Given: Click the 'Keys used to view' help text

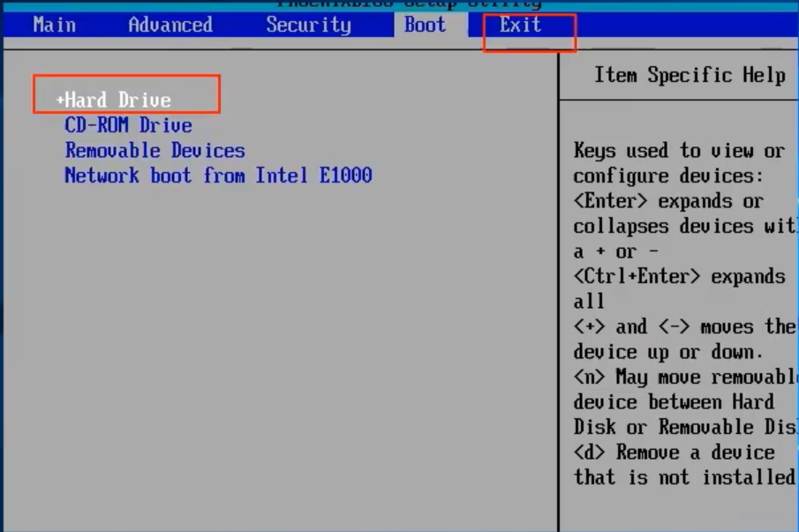Looking at the screenshot, I should (x=678, y=151).
